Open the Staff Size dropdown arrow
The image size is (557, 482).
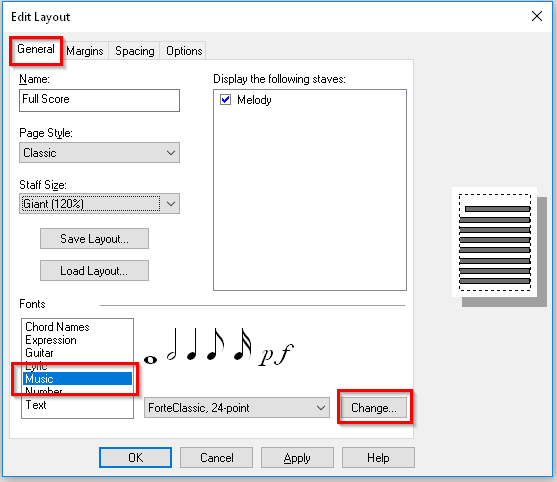point(171,204)
